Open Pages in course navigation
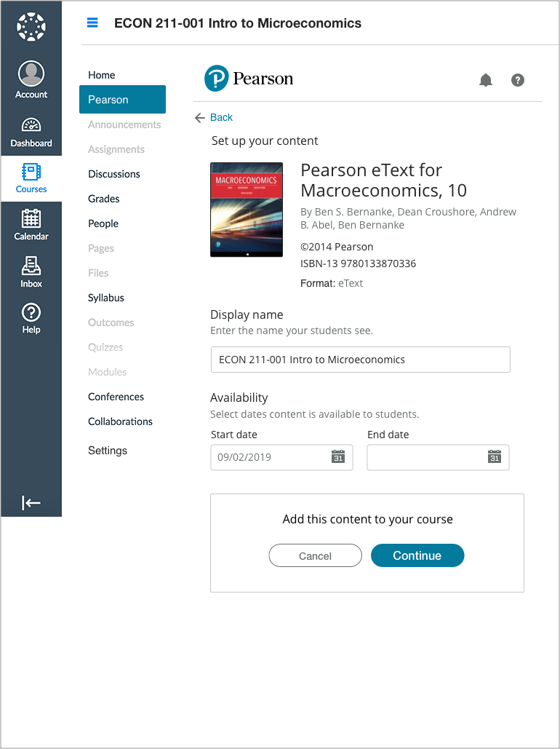560x749 pixels. [x=101, y=248]
